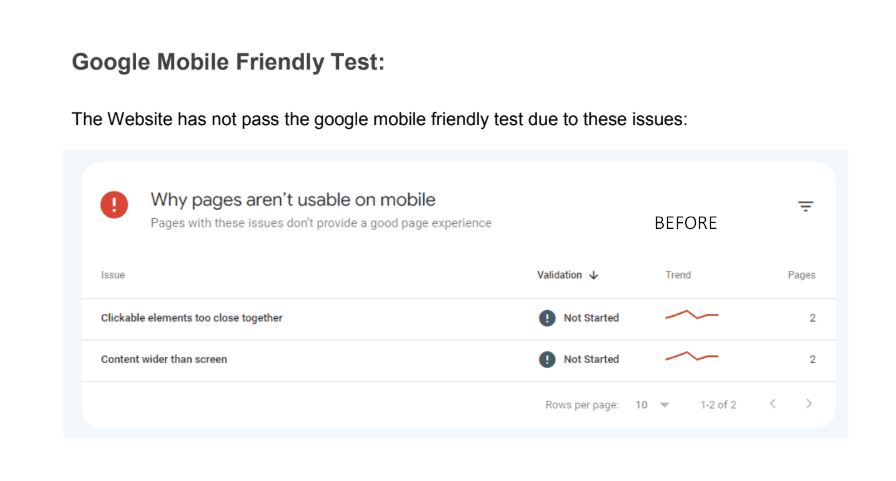The image size is (896, 481).
Task: Click pages count for Content wider row
Action: (812, 359)
